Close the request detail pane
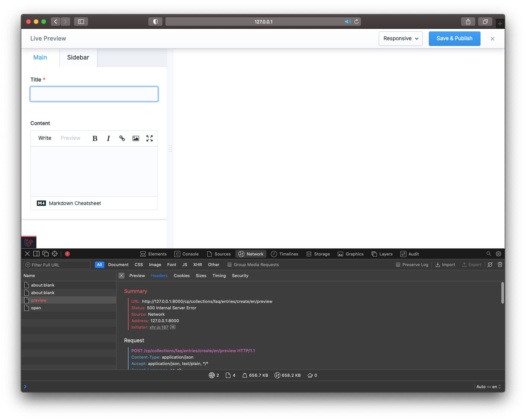The image size is (526, 420). [x=121, y=276]
